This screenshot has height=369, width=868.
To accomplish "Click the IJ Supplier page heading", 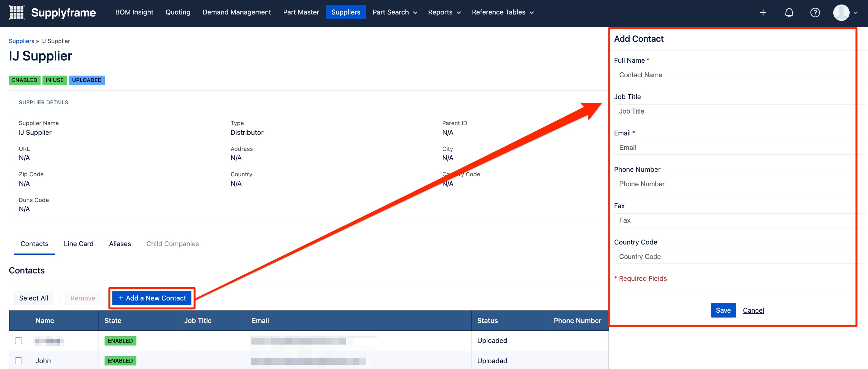I will pos(41,56).
